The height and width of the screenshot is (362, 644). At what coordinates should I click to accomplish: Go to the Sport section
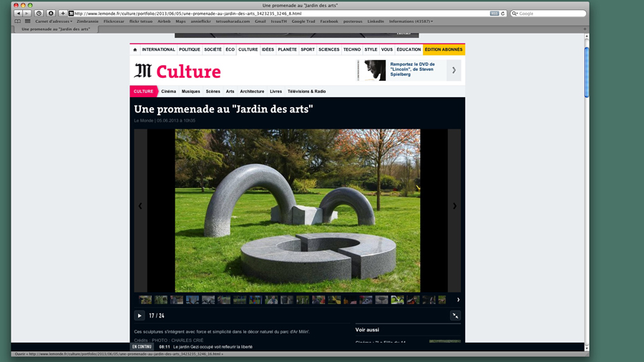coord(308,49)
